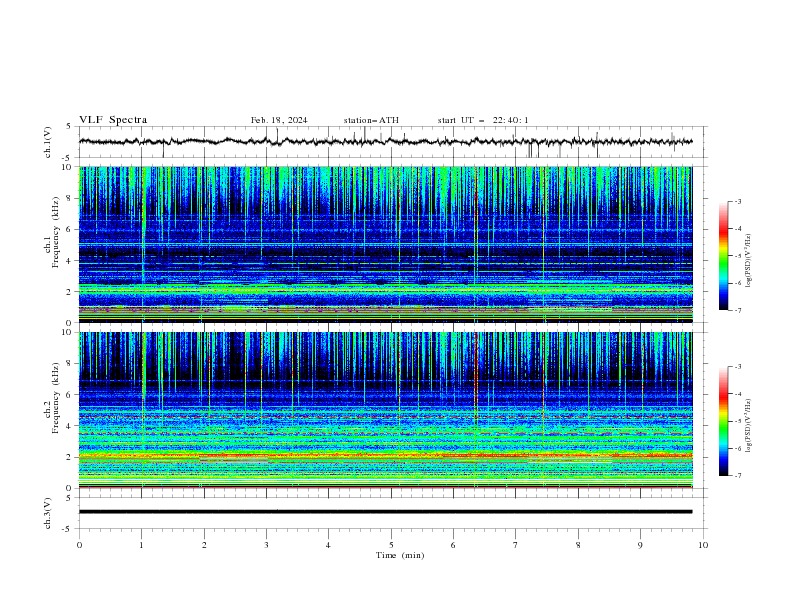Click the upper color bar's log(PSD) label

(749, 261)
